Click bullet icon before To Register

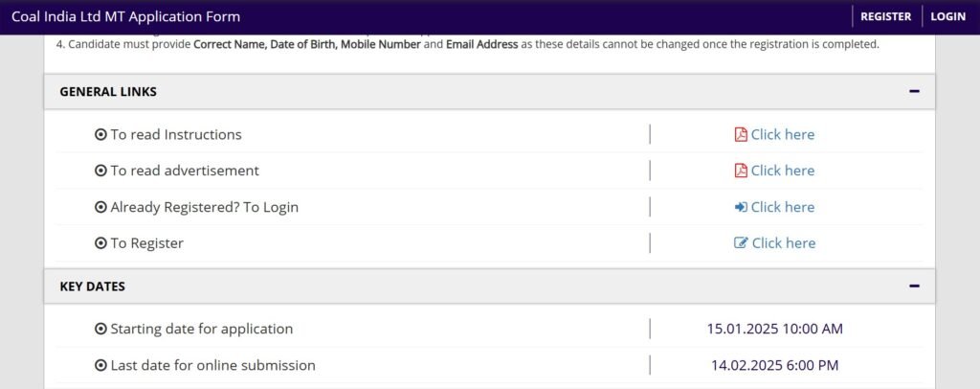pyautogui.click(x=100, y=243)
